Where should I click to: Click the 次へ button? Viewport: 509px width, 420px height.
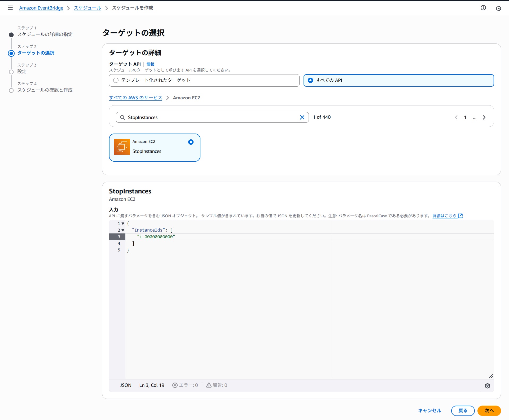tap(489, 410)
